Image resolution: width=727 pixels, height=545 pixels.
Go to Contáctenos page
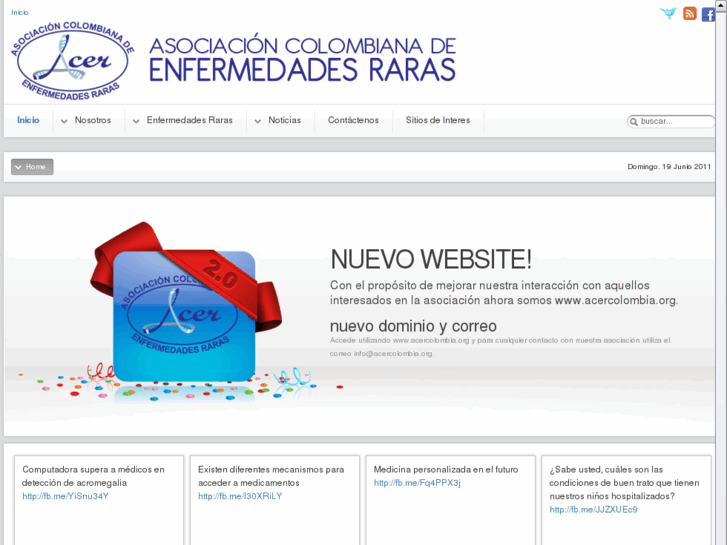(353, 120)
